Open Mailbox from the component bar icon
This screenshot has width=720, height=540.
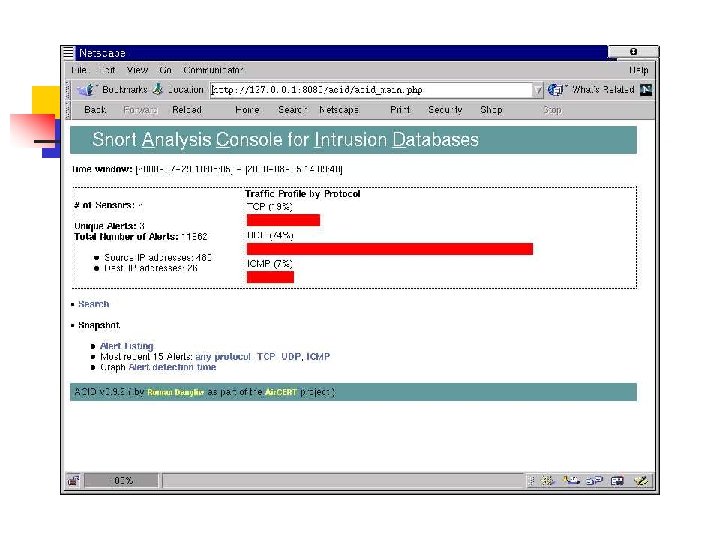571,481
